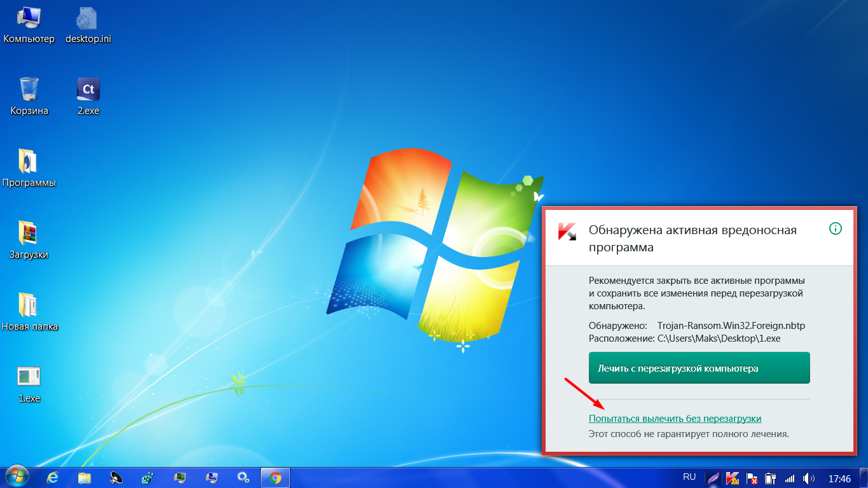Click the 'Trojan-Ransom.Win32.Foreign.nbtp' threat name
868x488 pixels.
pos(731,326)
